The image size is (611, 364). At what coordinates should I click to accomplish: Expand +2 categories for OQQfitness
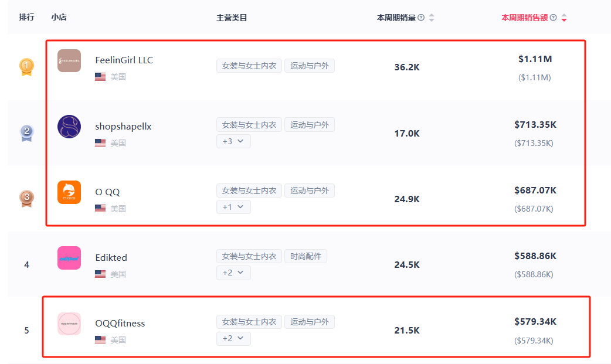point(233,338)
